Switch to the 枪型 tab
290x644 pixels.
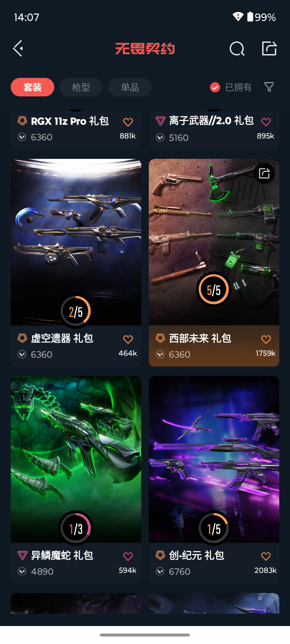[81, 87]
